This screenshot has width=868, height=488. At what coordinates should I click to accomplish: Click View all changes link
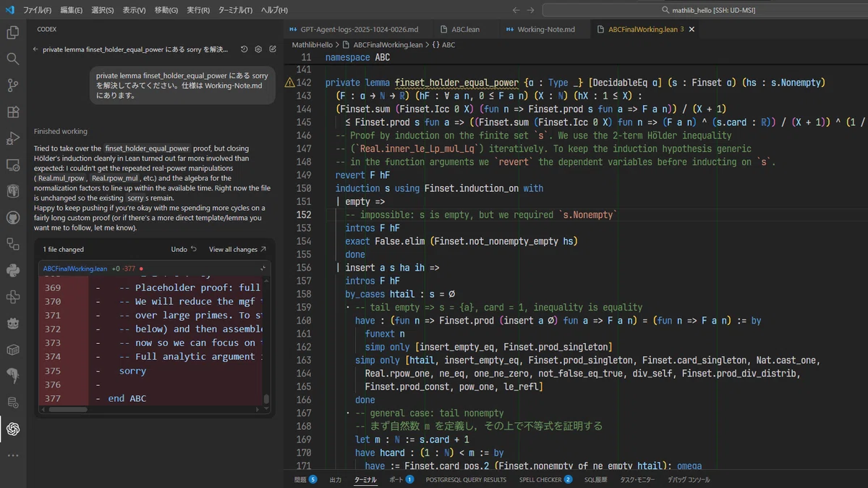(x=237, y=249)
